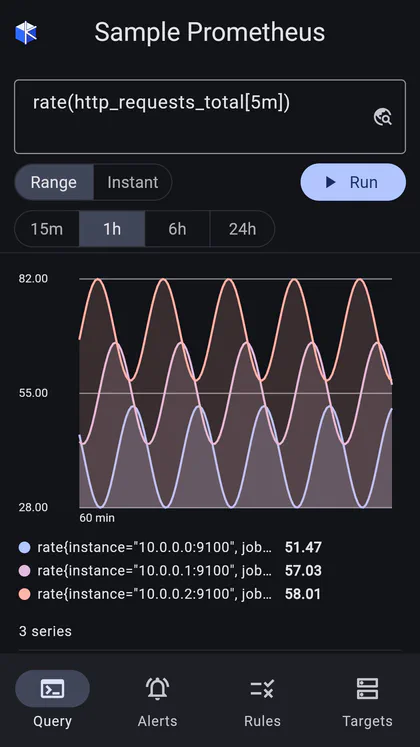Click the pink legend swatch for 10.0.0.1:9100
This screenshot has width=420, height=747.
[x=24, y=571]
